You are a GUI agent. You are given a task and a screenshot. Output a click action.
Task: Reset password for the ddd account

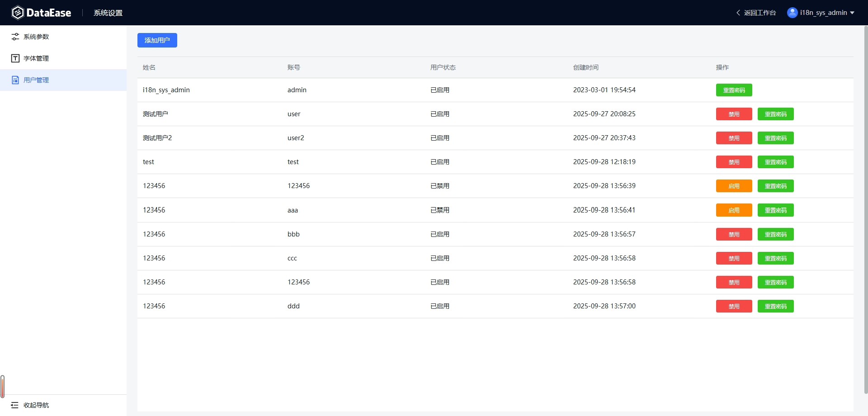pyautogui.click(x=776, y=306)
